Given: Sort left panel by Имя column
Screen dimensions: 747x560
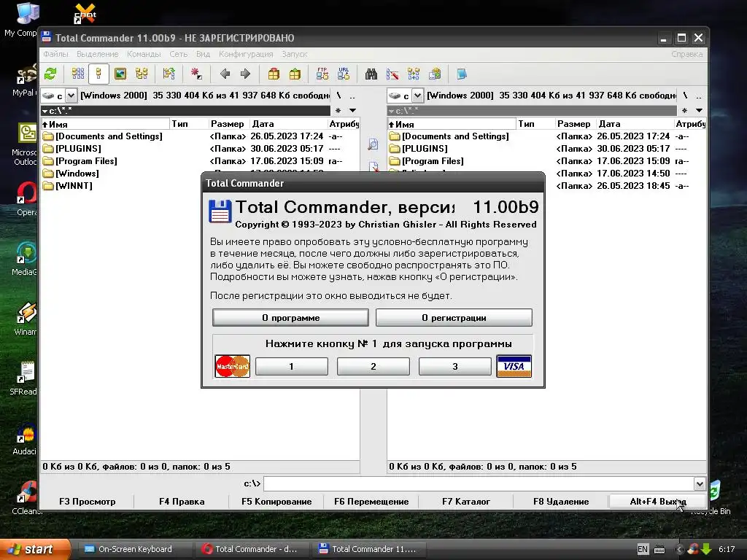Looking at the screenshot, I should tap(105, 124).
